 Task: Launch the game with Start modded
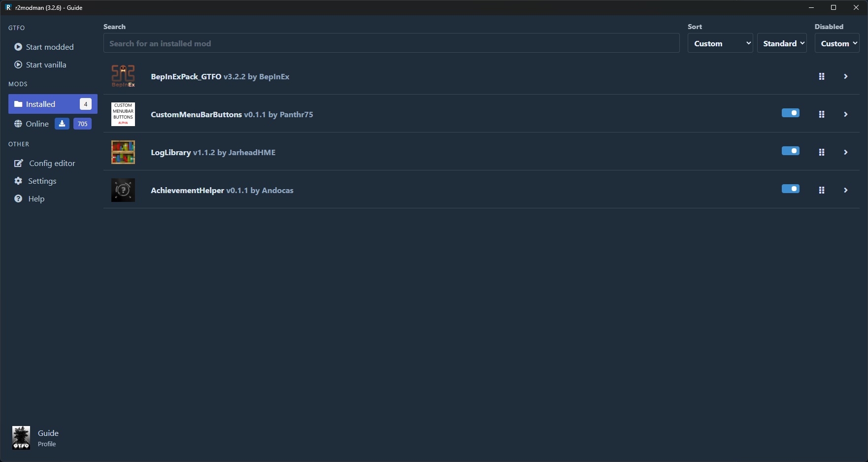point(44,47)
